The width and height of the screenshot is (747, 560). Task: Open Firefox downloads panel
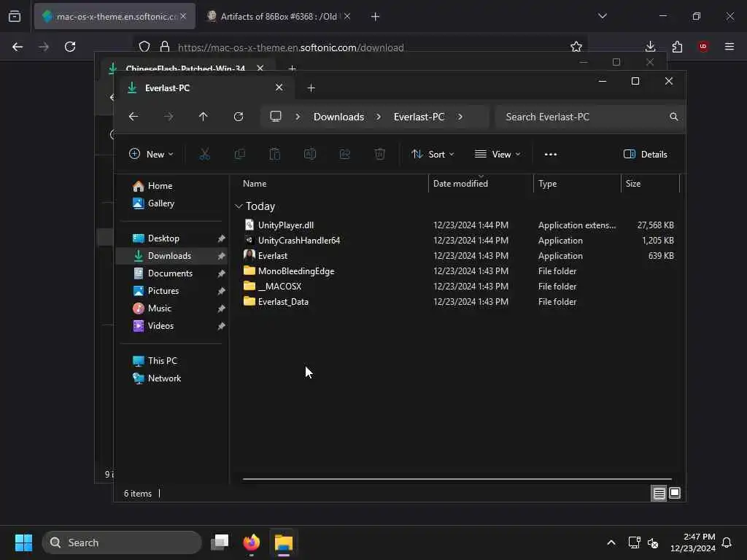tap(650, 47)
